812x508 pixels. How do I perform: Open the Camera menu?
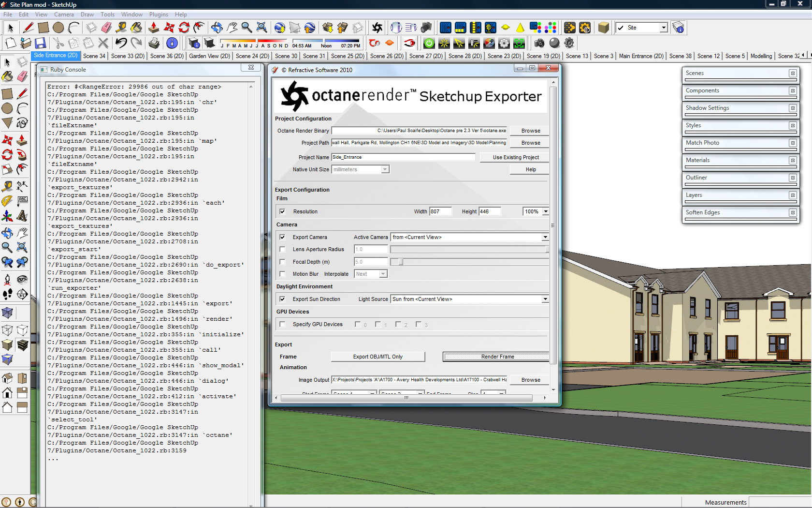pyautogui.click(x=64, y=15)
